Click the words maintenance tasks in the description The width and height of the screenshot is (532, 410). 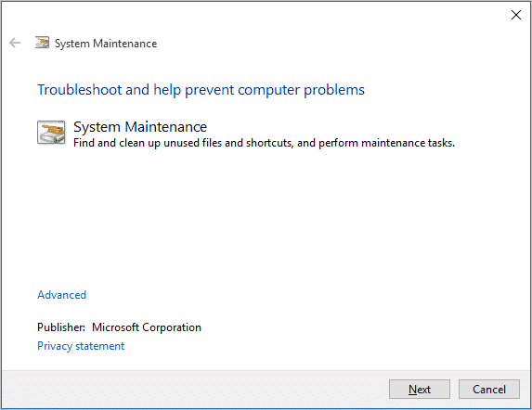[x=408, y=143]
